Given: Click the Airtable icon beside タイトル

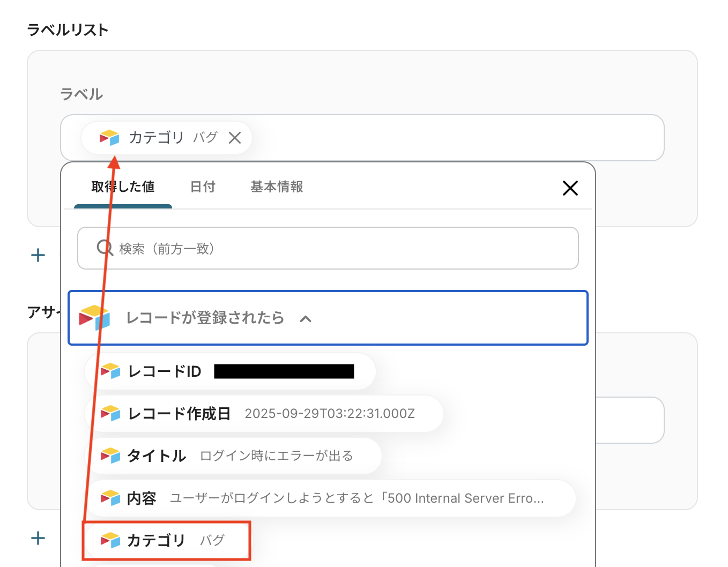Looking at the screenshot, I should click(x=110, y=456).
